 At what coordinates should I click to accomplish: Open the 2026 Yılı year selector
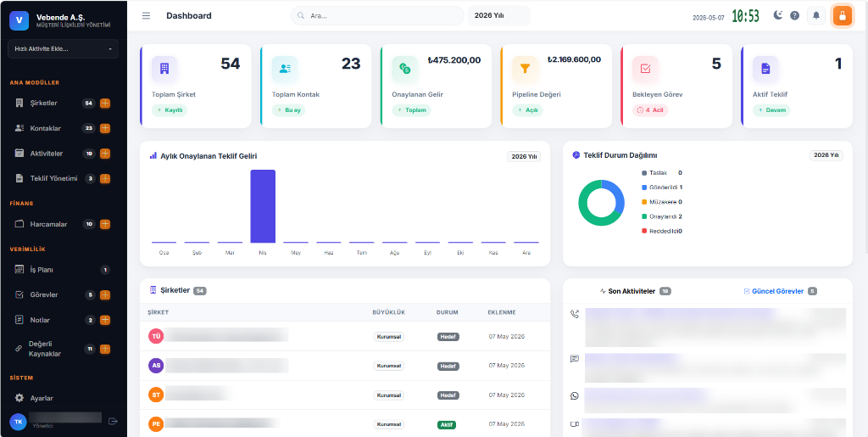(498, 15)
